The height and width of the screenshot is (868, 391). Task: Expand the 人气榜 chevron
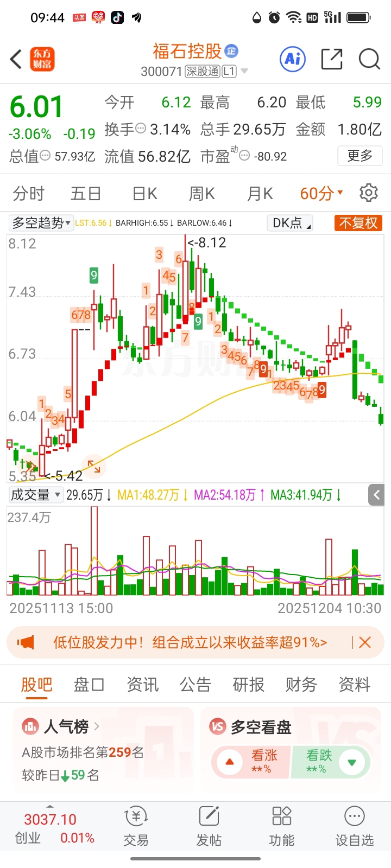pyautogui.click(x=97, y=726)
